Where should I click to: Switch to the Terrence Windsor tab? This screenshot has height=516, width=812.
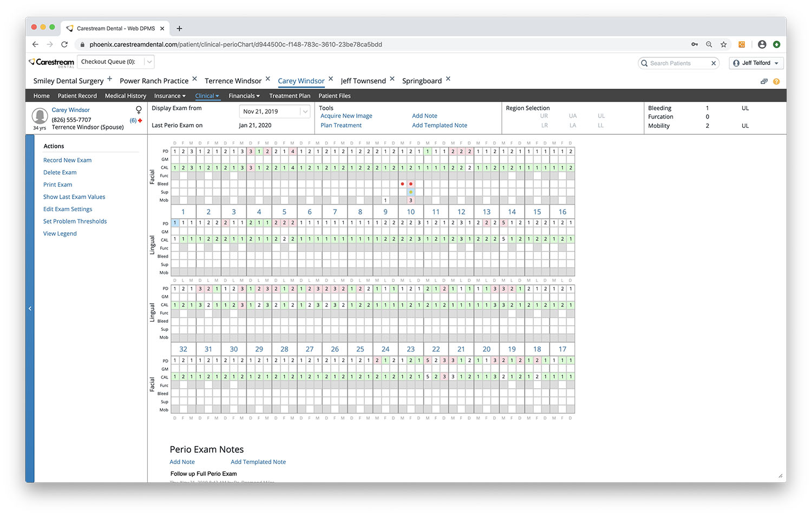[x=233, y=81]
